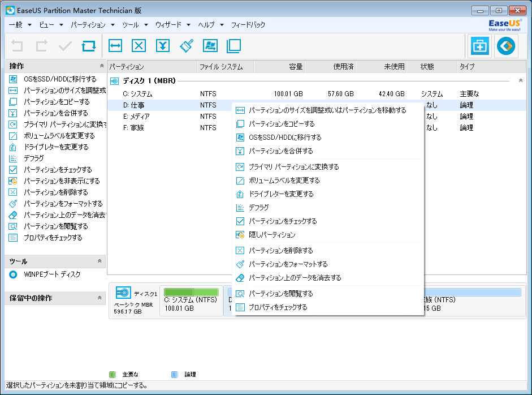Choose context menu item プライマリ パーティションに変換する

(328, 167)
